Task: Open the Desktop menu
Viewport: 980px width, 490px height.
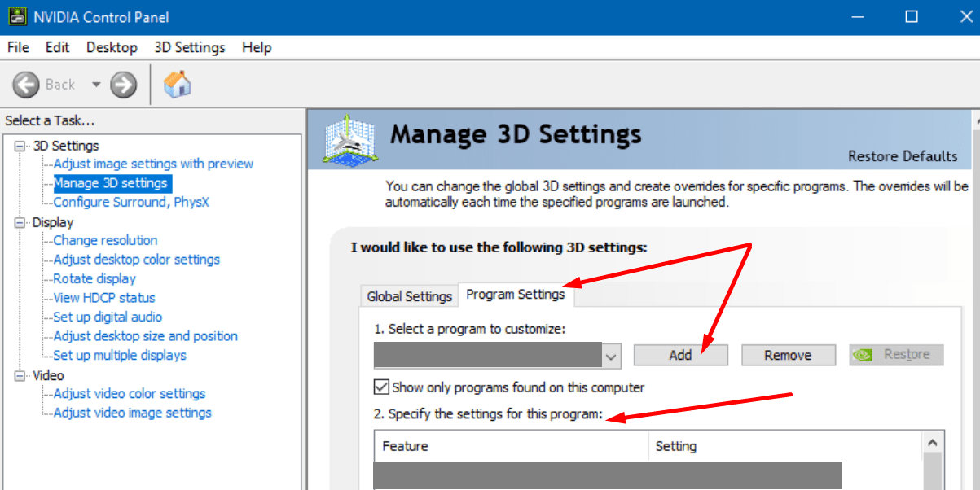Action: 112,47
